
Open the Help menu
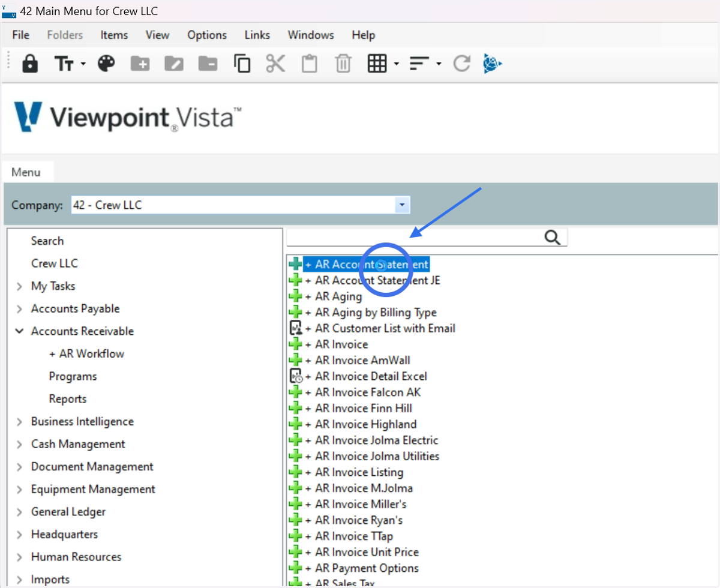tap(363, 35)
